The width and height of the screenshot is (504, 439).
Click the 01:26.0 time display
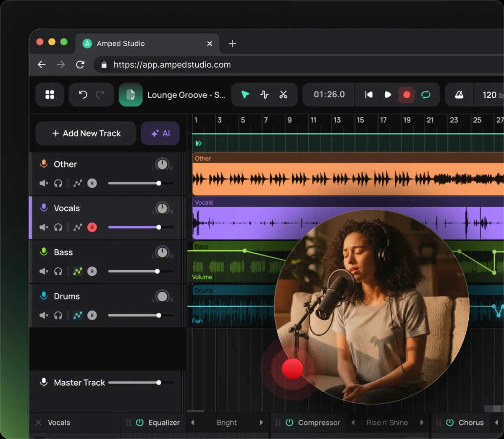point(329,94)
